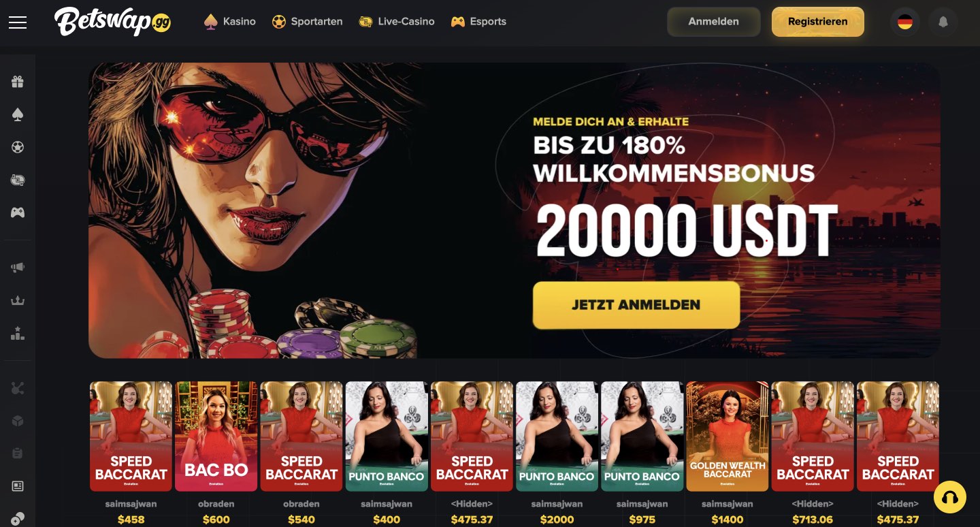This screenshot has width=980, height=527.
Task: Open the Golden Wealth Baccarat thumbnail
Action: pyautogui.click(x=728, y=436)
